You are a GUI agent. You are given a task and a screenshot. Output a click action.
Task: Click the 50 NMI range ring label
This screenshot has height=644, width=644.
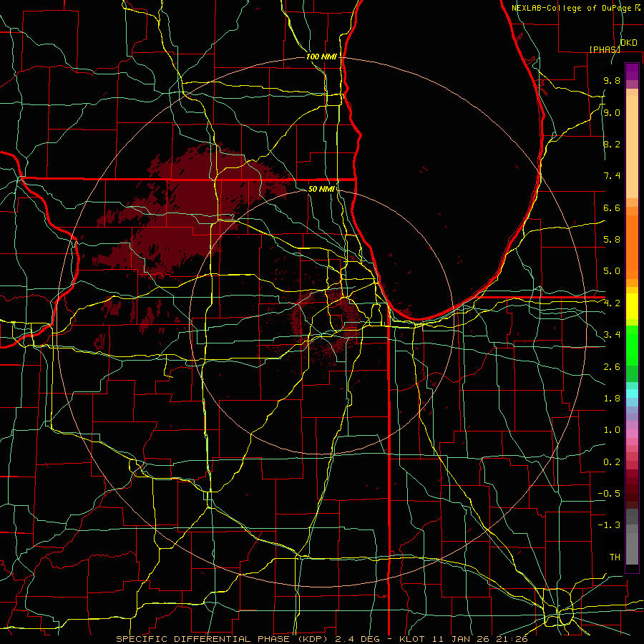[321, 189]
